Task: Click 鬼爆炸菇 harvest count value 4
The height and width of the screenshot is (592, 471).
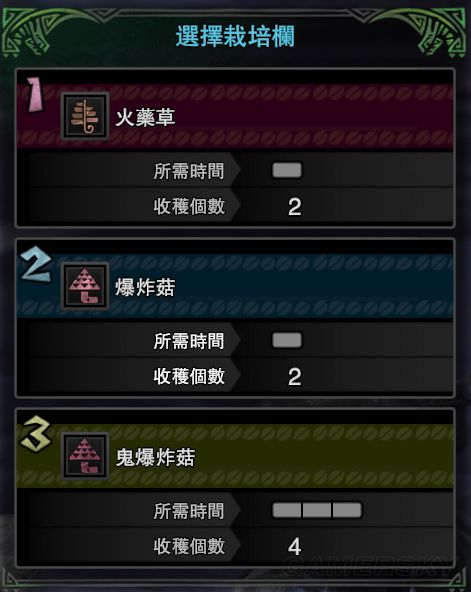Action: [x=294, y=546]
